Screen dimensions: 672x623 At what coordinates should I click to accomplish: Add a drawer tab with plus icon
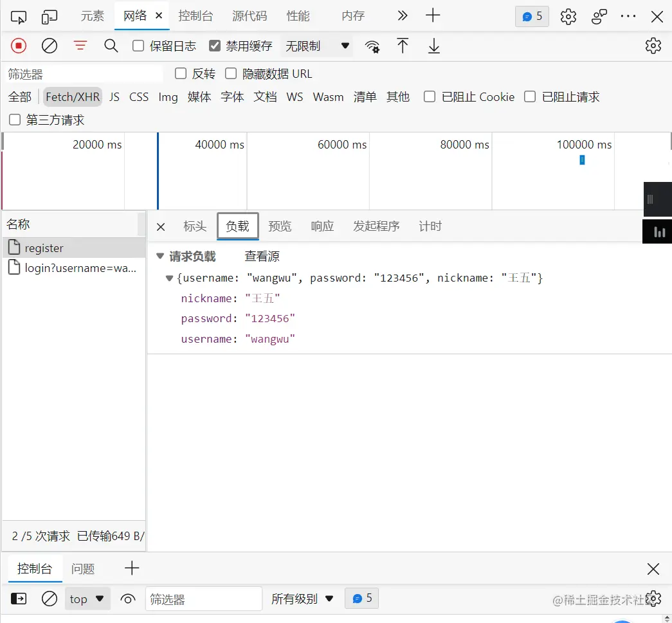[132, 568]
